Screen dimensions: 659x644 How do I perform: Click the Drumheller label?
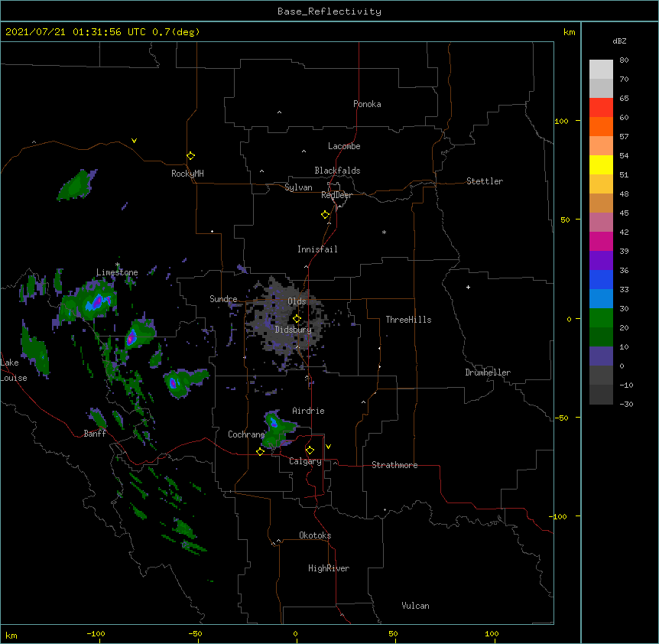(x=488, y=372)
